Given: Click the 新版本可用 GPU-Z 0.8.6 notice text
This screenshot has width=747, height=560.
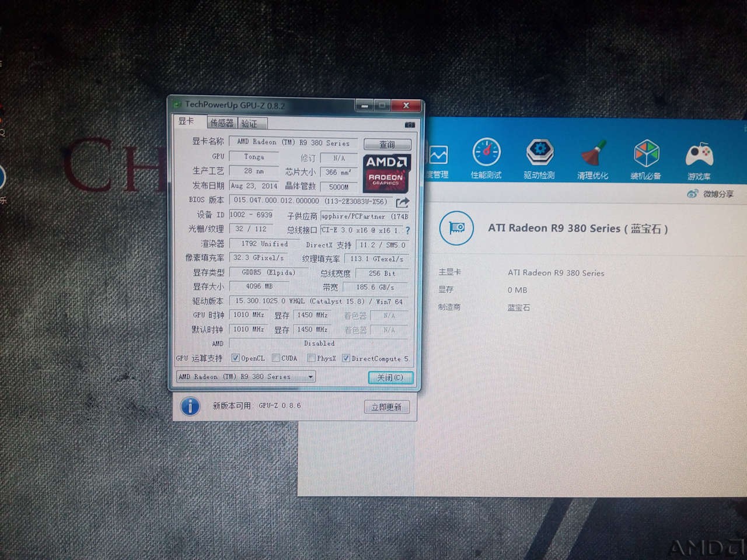Looking at the screenshot, I should click(256, 405).
